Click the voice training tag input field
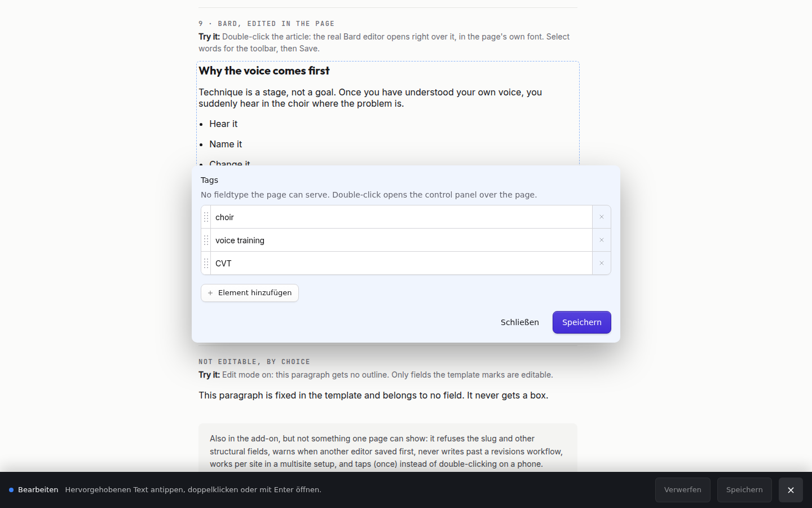The height and width of the screenshot is (508, 812). (401, 240)
